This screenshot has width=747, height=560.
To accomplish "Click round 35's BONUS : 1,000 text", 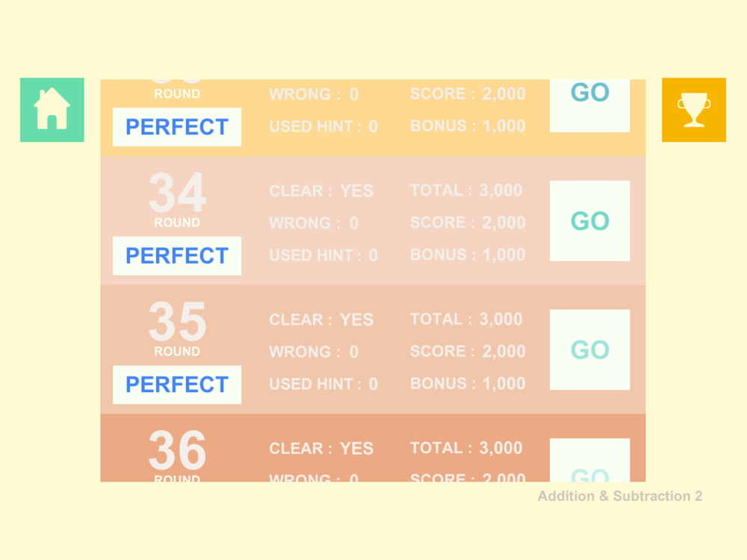I will (x=468, y=383).
